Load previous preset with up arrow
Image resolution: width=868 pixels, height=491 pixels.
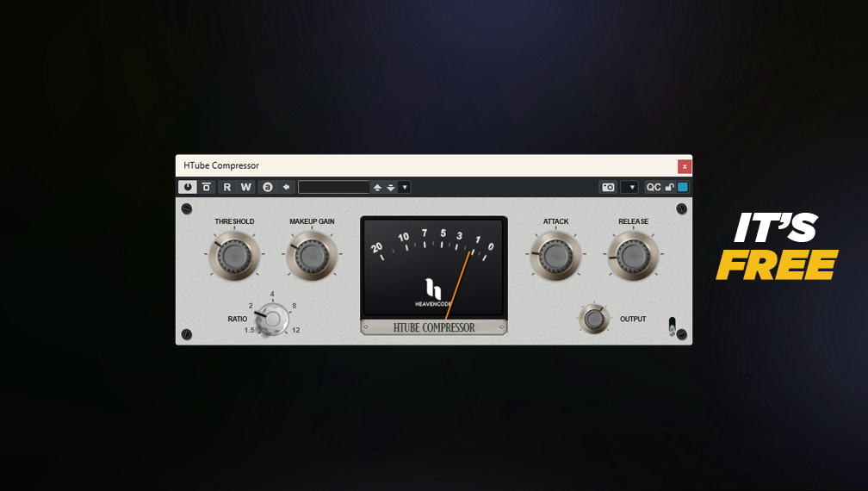point(377,188)
